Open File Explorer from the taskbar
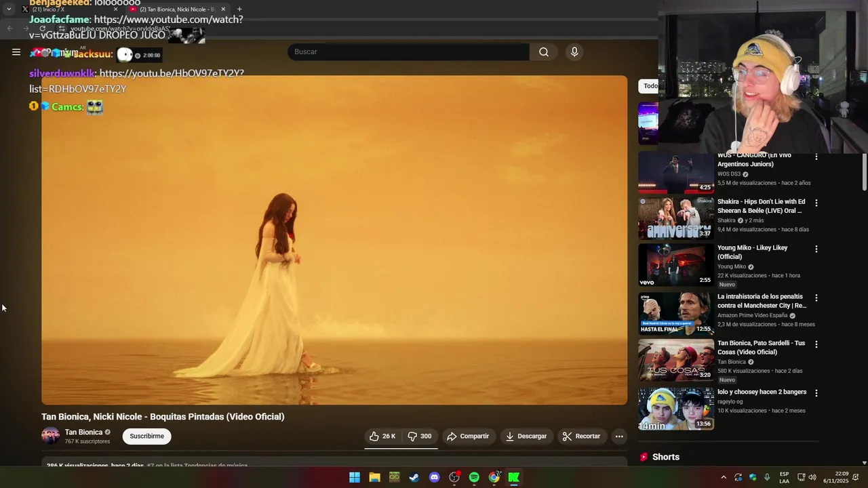The image size is (868, 488). click(374, 478)
